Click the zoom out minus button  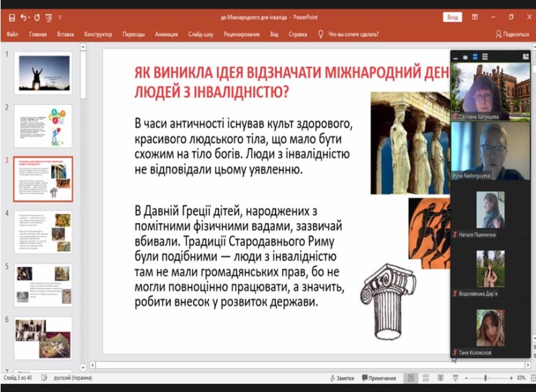click(x=466, y=378)
